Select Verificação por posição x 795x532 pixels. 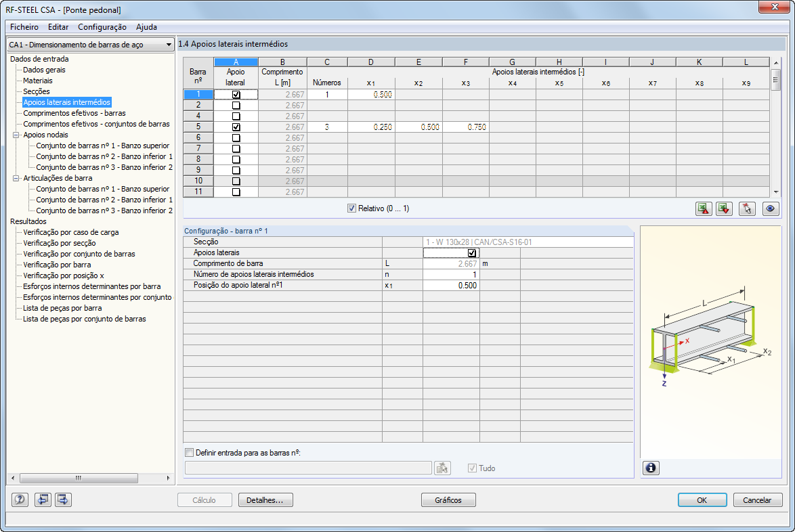coord(64,275)
